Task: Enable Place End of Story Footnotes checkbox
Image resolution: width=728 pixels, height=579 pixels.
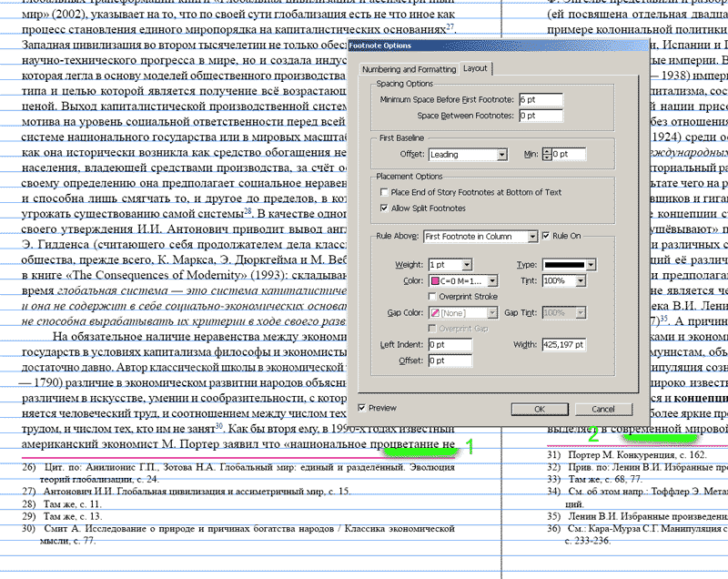Action: [384, 192]
